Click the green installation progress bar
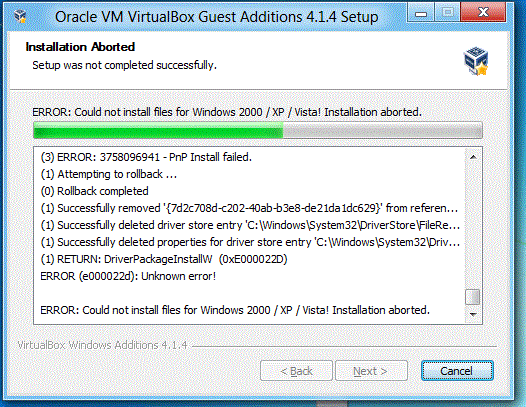Viewport: 526px width, 407px height. pyautogui.click(x=258, y=130)
